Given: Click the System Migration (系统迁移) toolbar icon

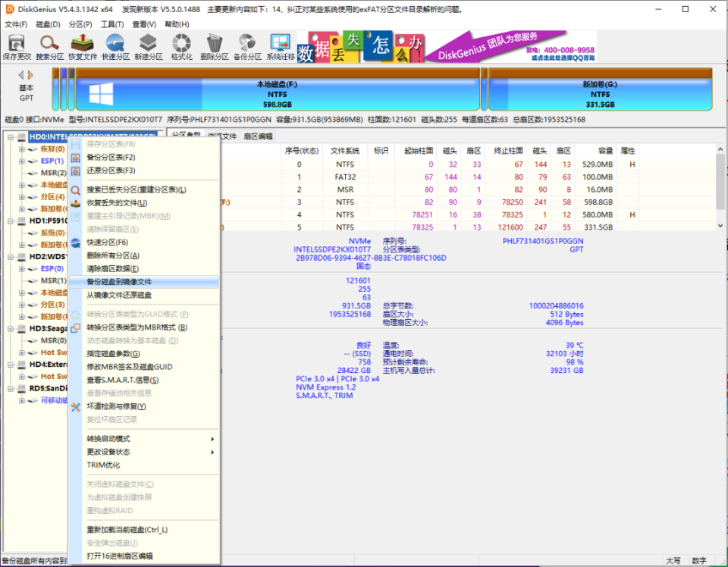Looking at the screenshot, I should (281, 47).
